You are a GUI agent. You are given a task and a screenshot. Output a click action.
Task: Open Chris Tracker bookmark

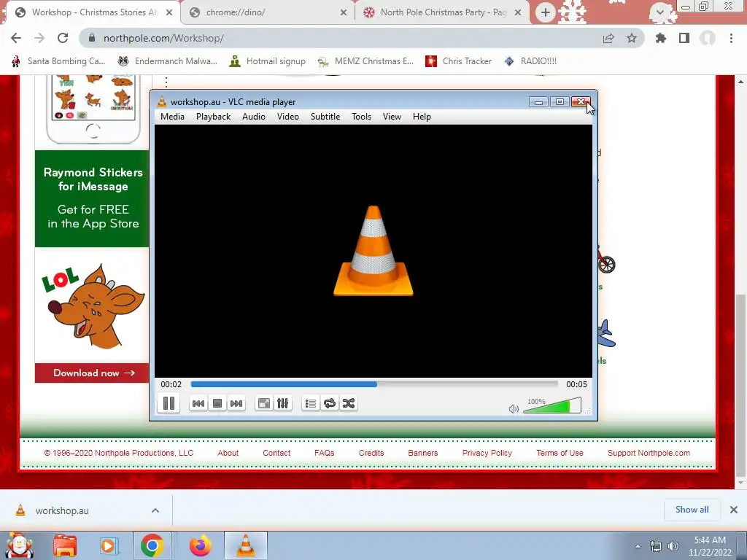459,61
